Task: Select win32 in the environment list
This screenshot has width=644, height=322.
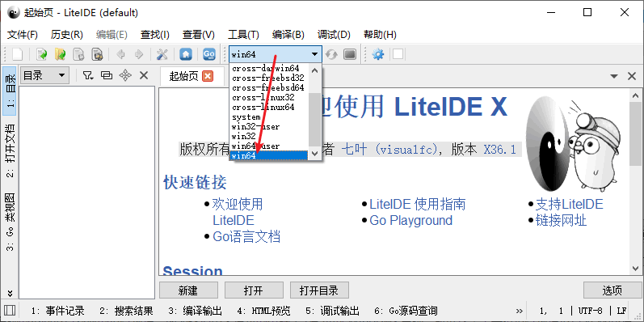Action: [268, 136]
